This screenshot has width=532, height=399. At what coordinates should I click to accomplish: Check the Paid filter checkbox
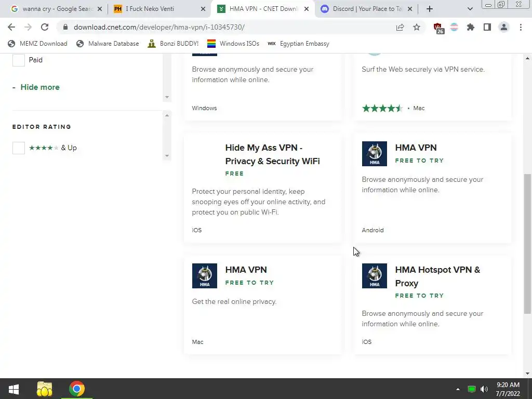pos(19,60)
